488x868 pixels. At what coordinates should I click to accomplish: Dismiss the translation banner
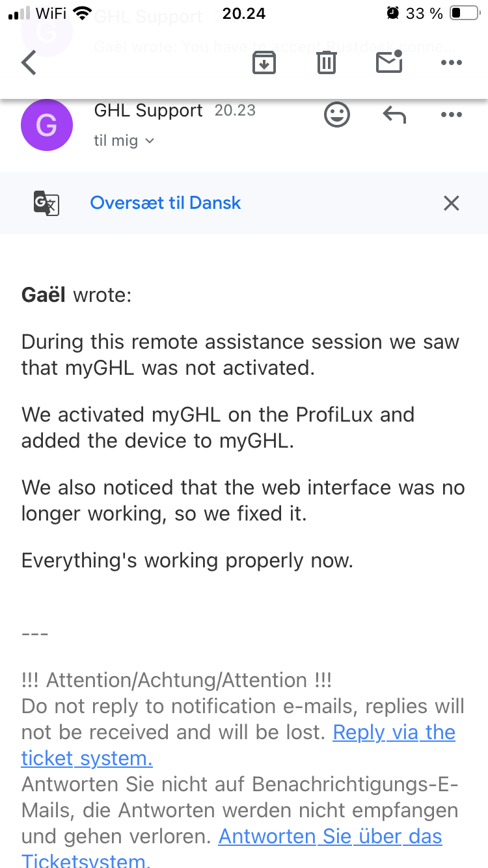pyautogui.click(x=451, y=203)
